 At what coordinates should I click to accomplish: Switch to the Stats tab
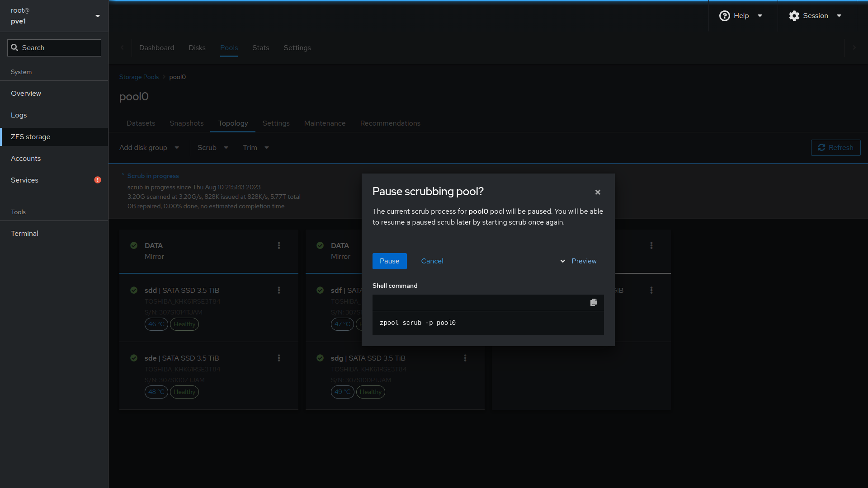coord(260,48)
